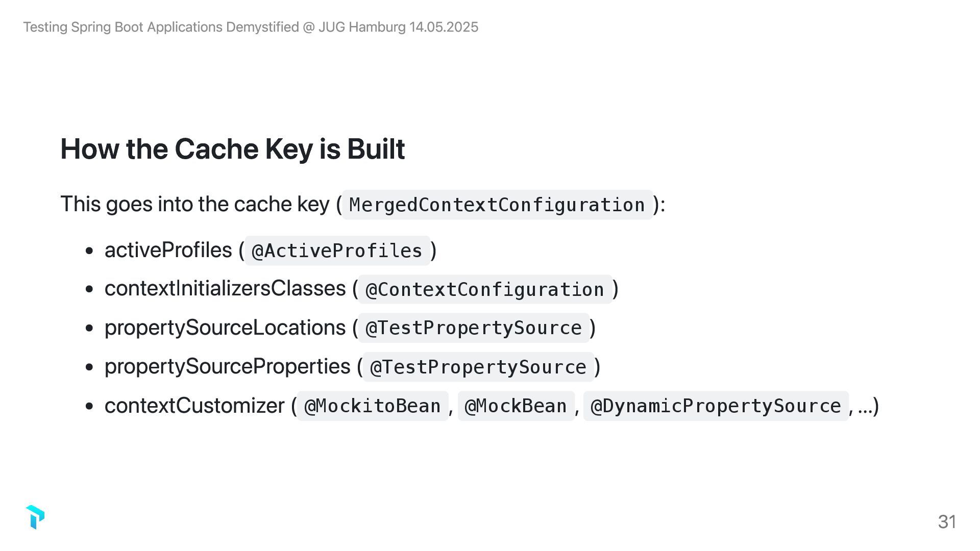
Task: Click the @ActiveProfiles code tag
Action: (337, 251)
